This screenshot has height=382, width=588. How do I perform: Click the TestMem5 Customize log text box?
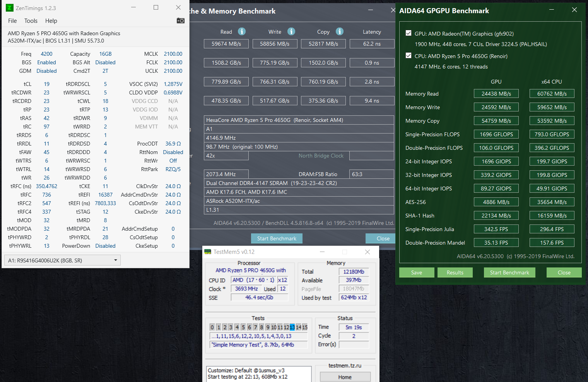click(259, 374)
